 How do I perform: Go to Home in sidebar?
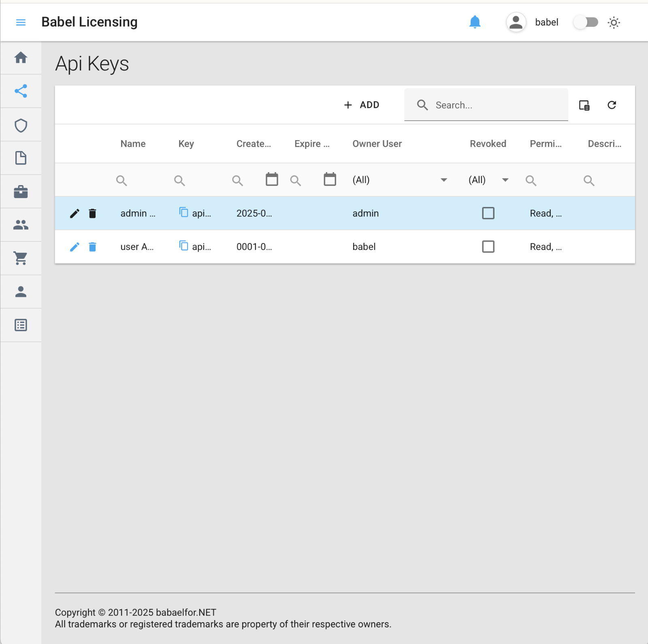21,58
